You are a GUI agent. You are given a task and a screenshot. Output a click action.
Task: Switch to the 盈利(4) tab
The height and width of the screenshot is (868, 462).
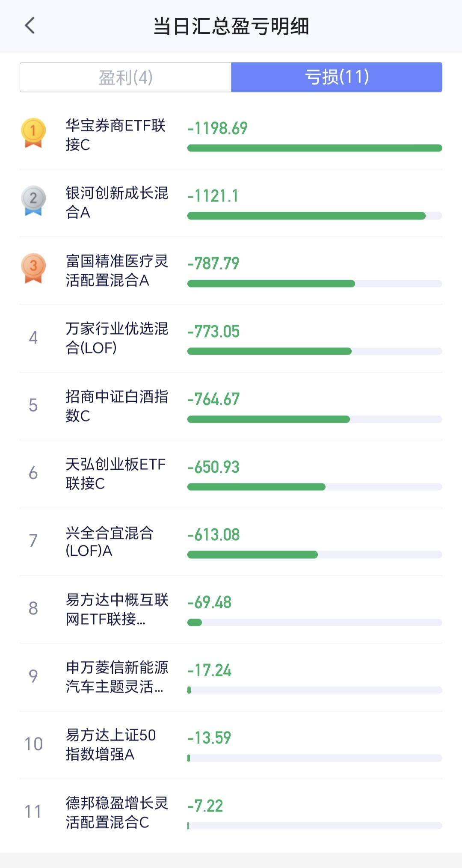point(125,77)
